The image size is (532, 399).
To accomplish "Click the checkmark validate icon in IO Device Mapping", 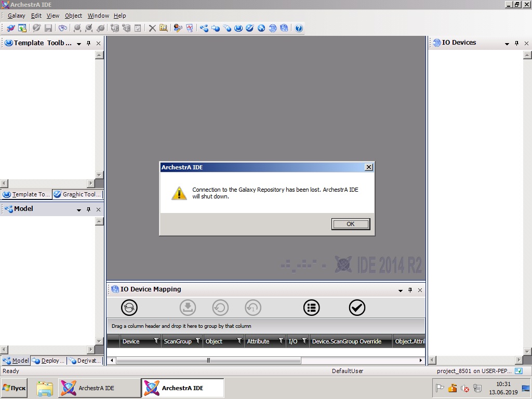I will [357, 308].
